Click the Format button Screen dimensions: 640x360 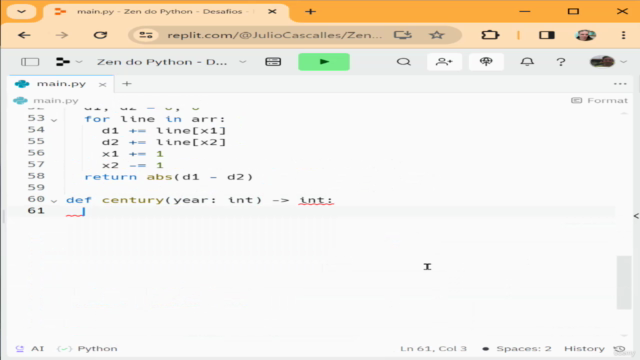(x=599, y=100)
